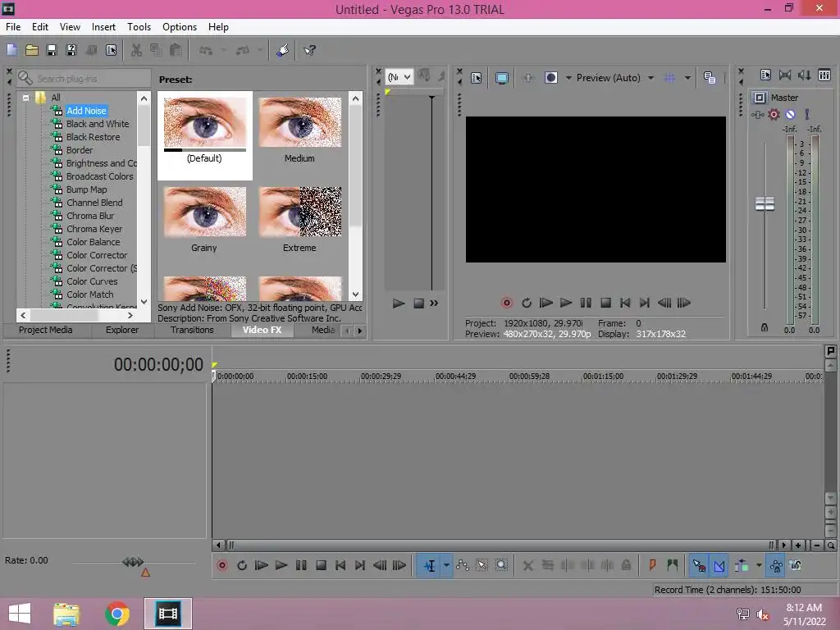The height and width of the screenshot is (630, 840).
Task: Adjust the Master volume fader
Action: [x=765, y=203]
